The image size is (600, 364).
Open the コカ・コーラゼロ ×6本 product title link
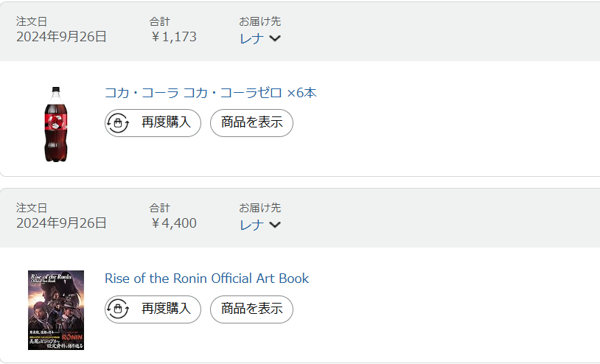pos(210,93)
